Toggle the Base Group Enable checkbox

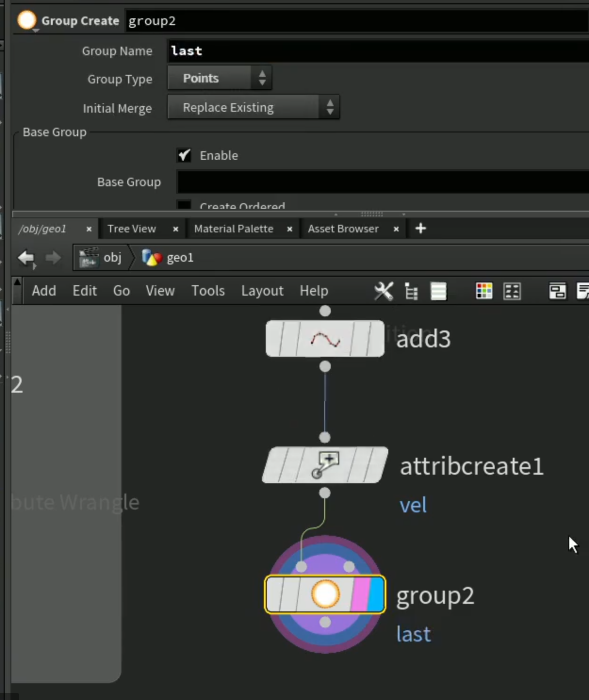(x=184, y=155)
